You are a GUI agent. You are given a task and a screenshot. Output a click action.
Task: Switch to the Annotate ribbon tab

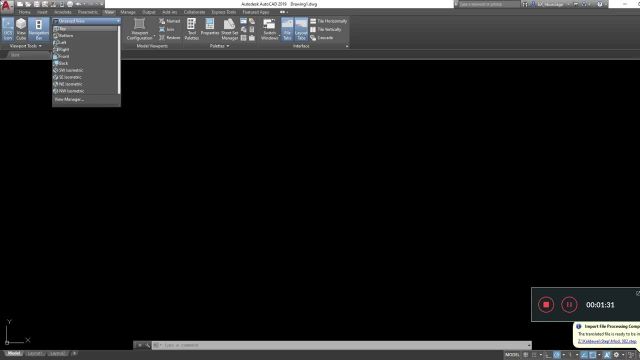click(62, 12)
